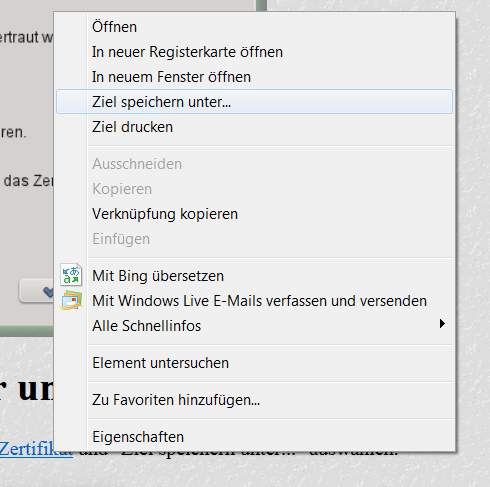Screen dimensions: 490x487
Task: Click greyed Einfügen entry
Action: [255, 239]
